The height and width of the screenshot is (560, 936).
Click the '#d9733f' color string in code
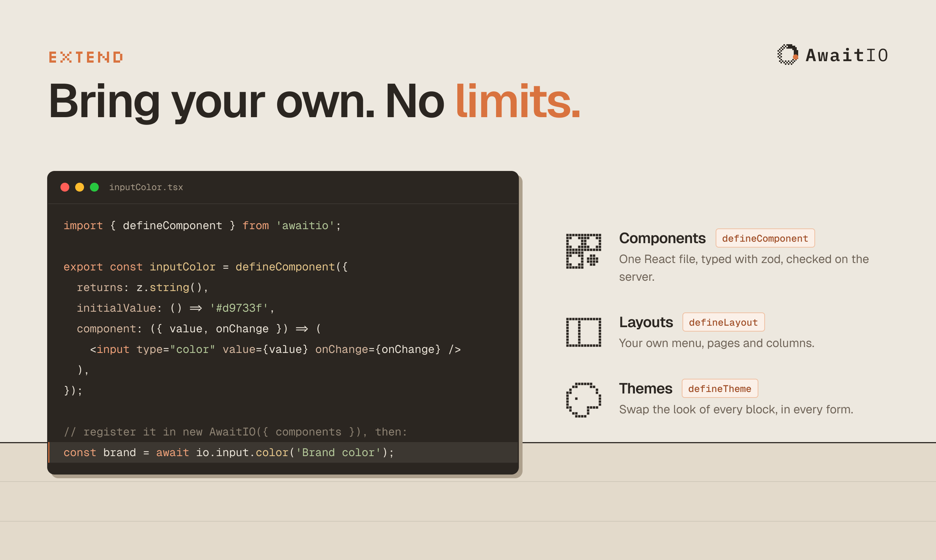[238, 308]
